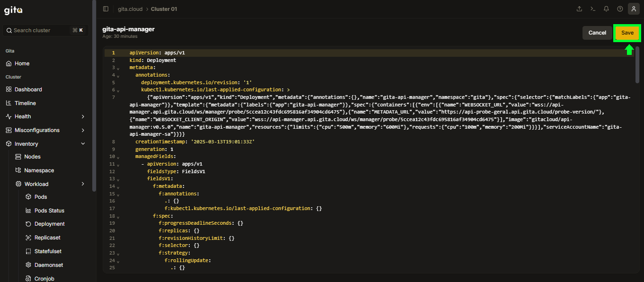
Task: Click the Pods cube icon
Action: coord(28,197)
